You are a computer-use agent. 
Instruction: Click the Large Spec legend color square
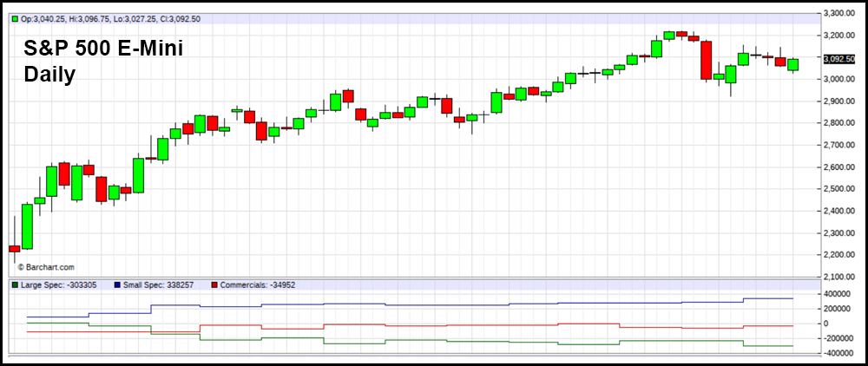point(15,285)
